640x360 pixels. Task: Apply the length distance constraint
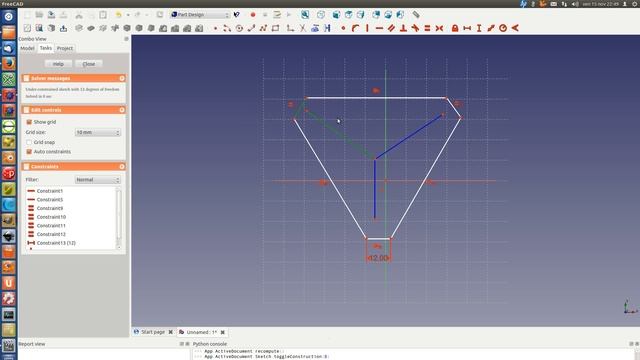491,28
